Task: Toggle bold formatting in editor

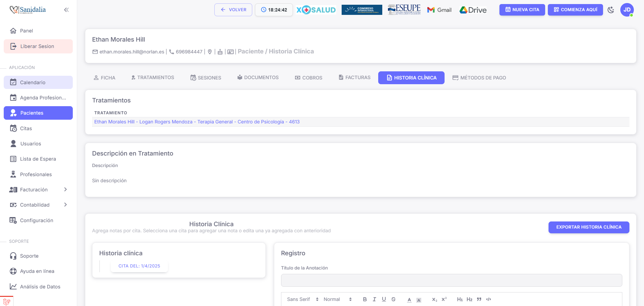Action: pyautogui.click(x=365, y=299)
